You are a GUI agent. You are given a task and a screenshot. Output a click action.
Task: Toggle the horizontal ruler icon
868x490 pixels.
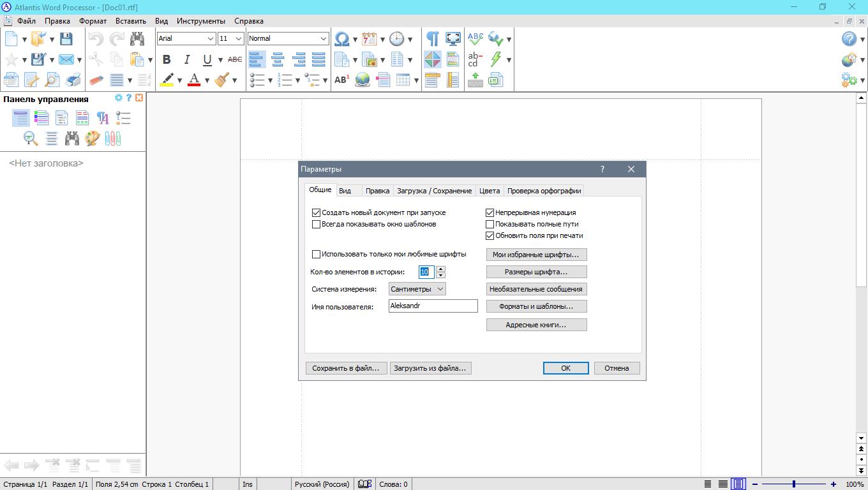pos(433,80)
